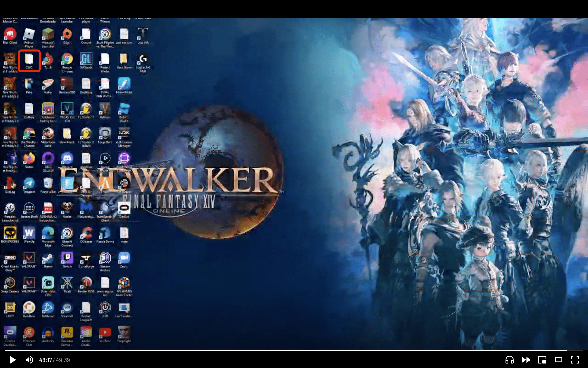The image size is (588, 368).
Task: Open the Project Winter shortcut
Action: coord(105,63)
